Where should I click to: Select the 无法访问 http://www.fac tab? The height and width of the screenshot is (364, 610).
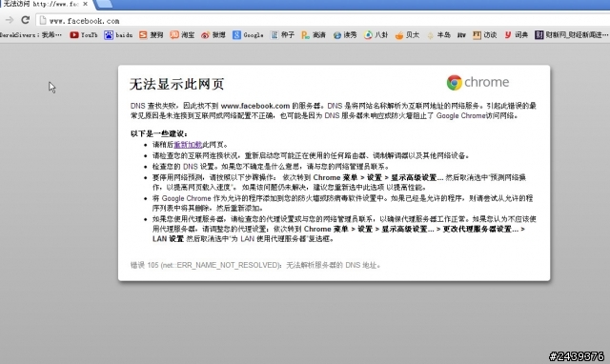pos(46,4)
